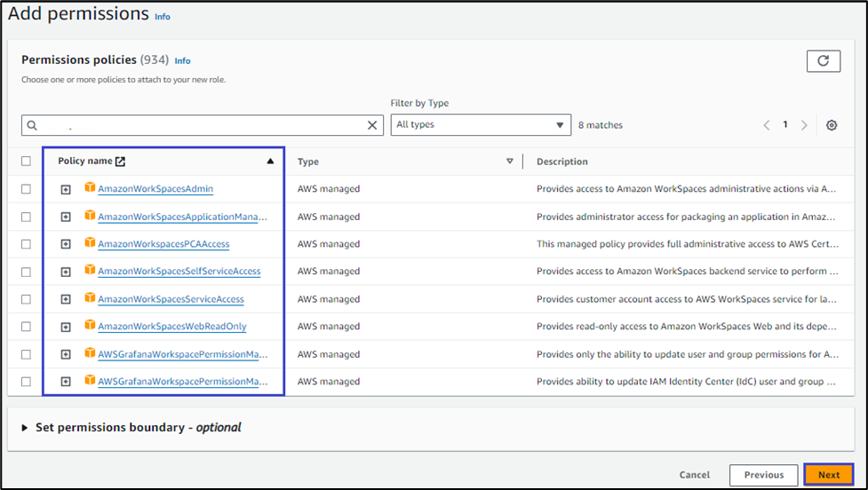Click the Policy name external link icon
The width and height of the screenshot is (868, 490).
[121, 162]
